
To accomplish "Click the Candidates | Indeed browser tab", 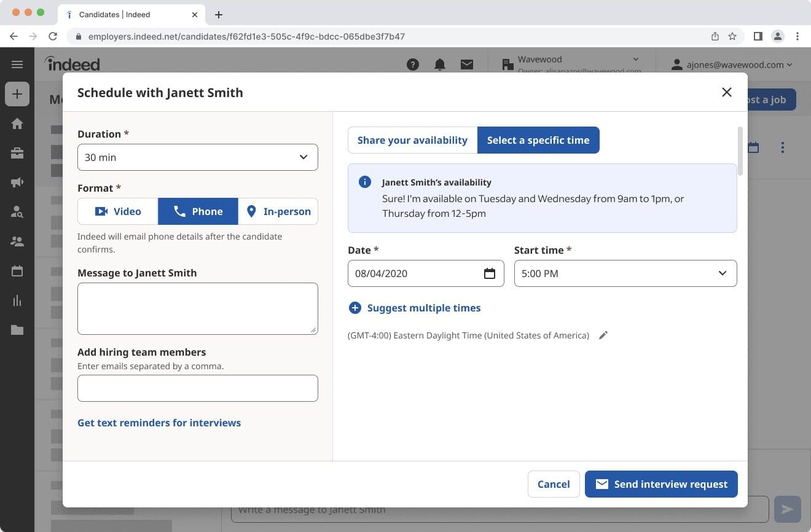I will click(x=132, y=14).
